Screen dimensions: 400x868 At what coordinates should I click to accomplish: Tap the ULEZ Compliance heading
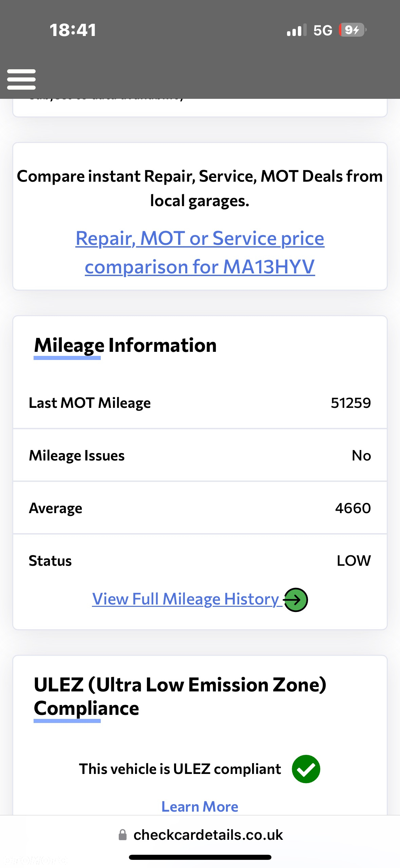180,696
